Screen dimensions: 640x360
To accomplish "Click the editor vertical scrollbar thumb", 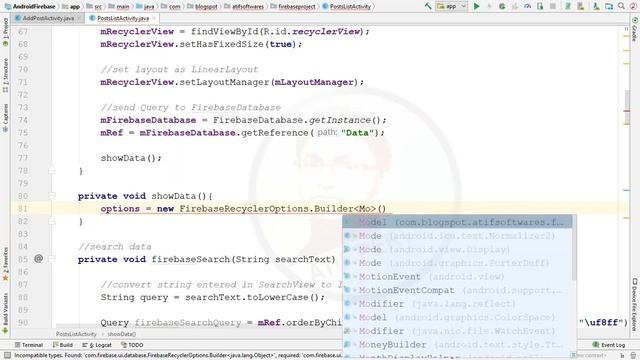I will tap(627, 107).
